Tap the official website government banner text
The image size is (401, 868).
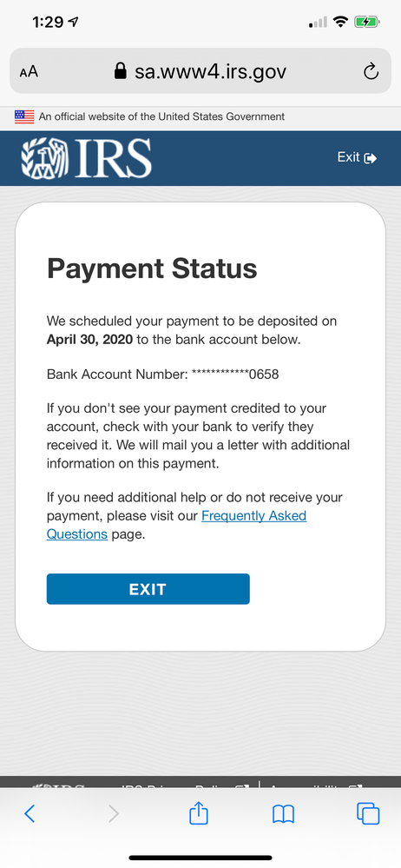pyautogui.click(x=161, y=116)
